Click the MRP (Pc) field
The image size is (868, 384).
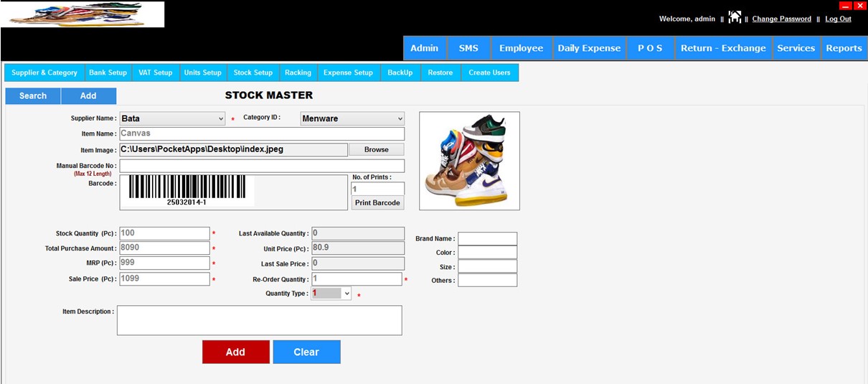164,263
